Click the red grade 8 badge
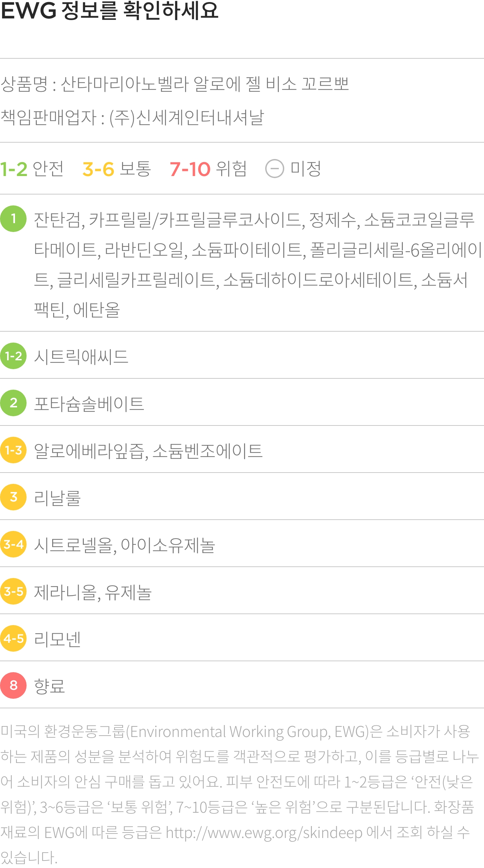484x868 pixels. pos(13,685)
